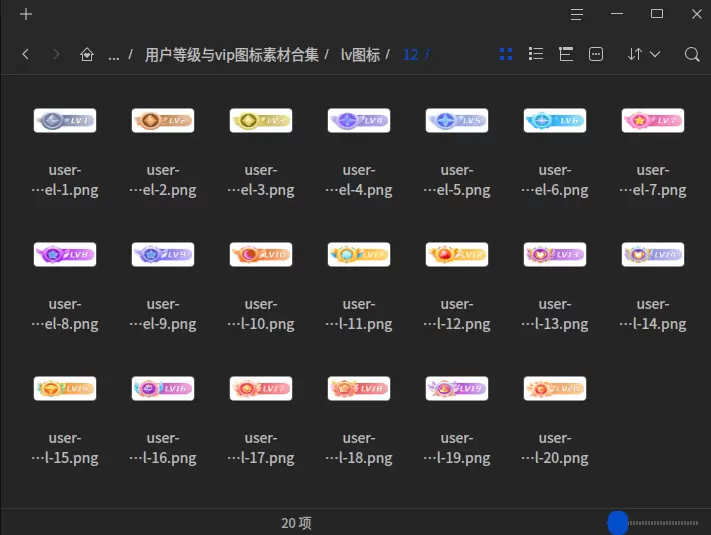Select LV18 badge thumbnail

click(x=359, y=389)
